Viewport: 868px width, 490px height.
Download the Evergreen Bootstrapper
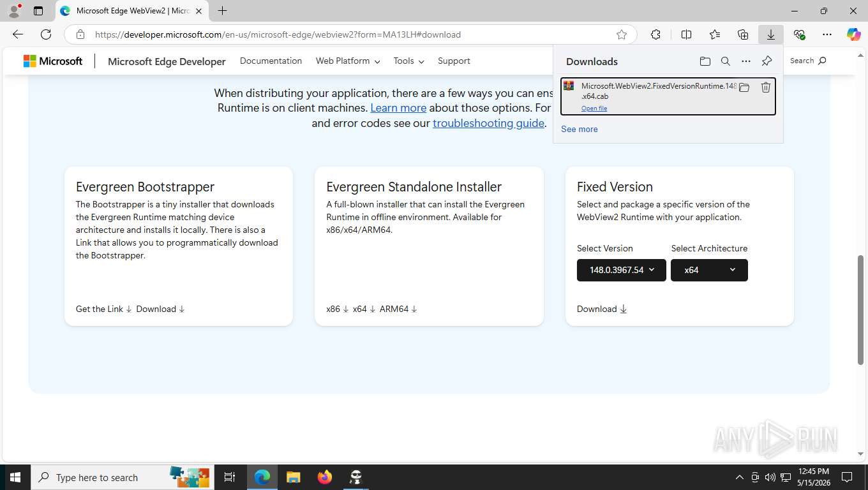160,309
